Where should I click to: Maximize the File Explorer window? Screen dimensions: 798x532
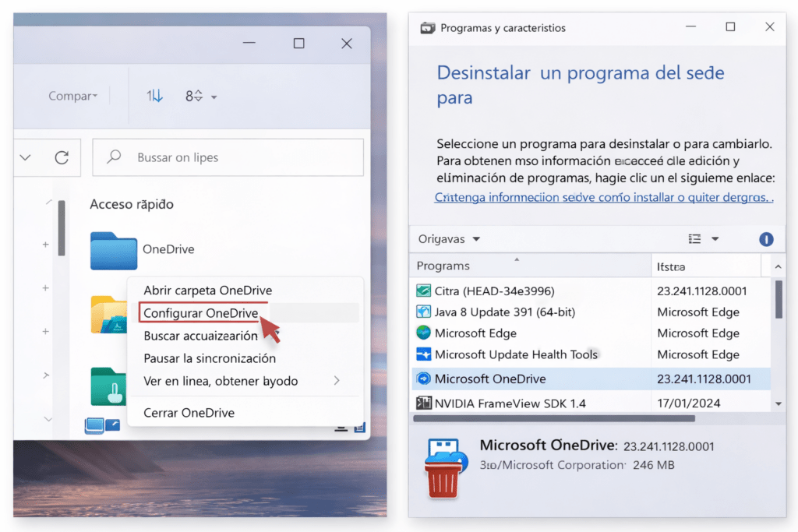pos(298,44)
